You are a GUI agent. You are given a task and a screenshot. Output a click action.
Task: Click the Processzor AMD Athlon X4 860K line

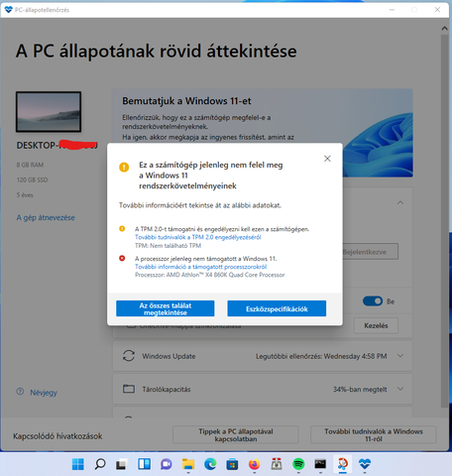(209, 275)
